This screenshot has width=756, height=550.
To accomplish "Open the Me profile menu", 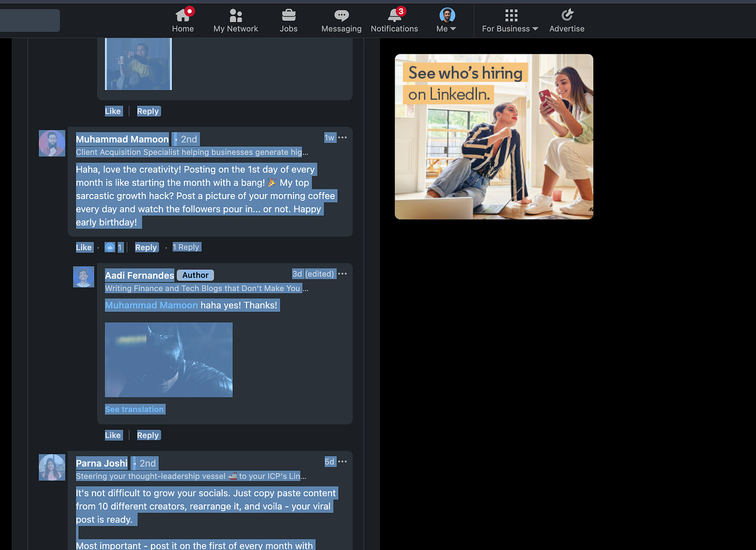I will point(447,20).
